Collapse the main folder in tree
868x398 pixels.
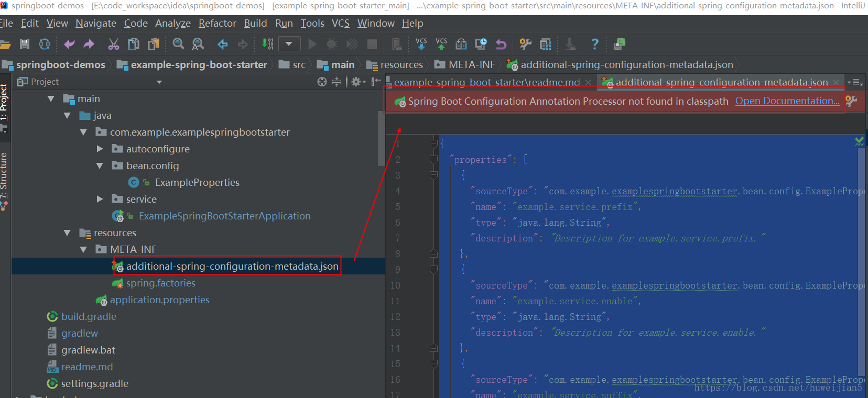(51, 99)
